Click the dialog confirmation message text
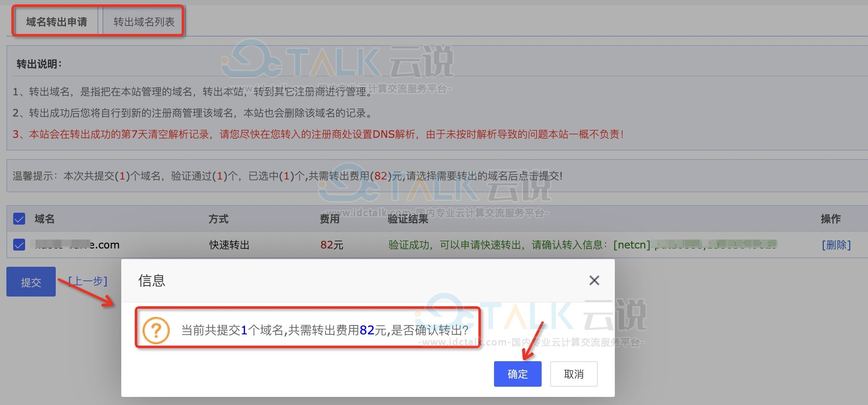The image size is (868, 405). [325, 330]
